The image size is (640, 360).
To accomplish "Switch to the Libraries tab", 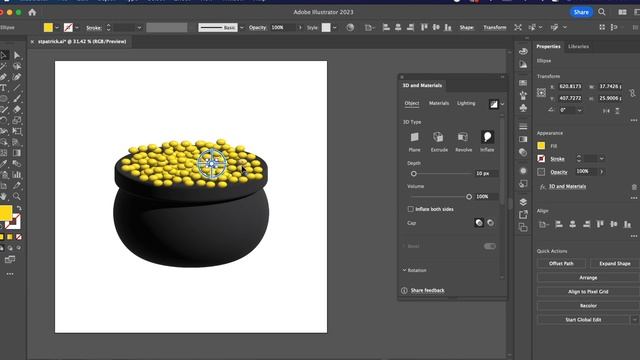I will (578, 47).
